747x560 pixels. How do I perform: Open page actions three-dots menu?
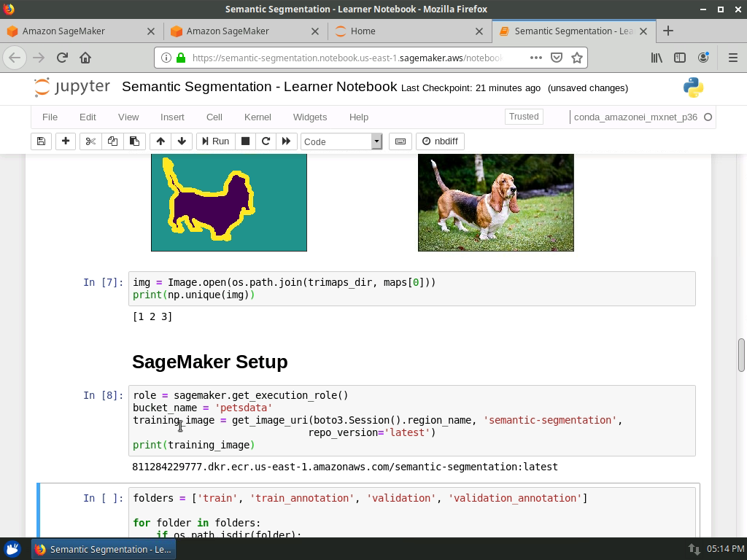pos(536,58)
